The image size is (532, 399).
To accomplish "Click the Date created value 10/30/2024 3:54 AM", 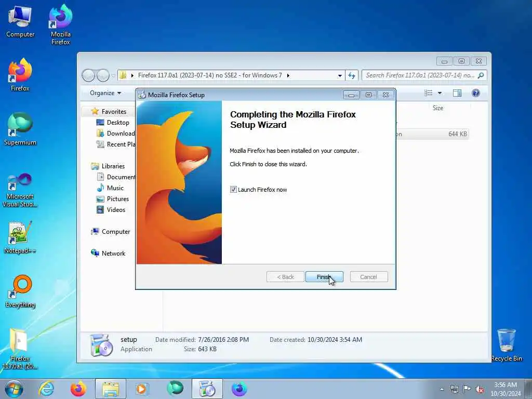I will click(x=335, y=340).
